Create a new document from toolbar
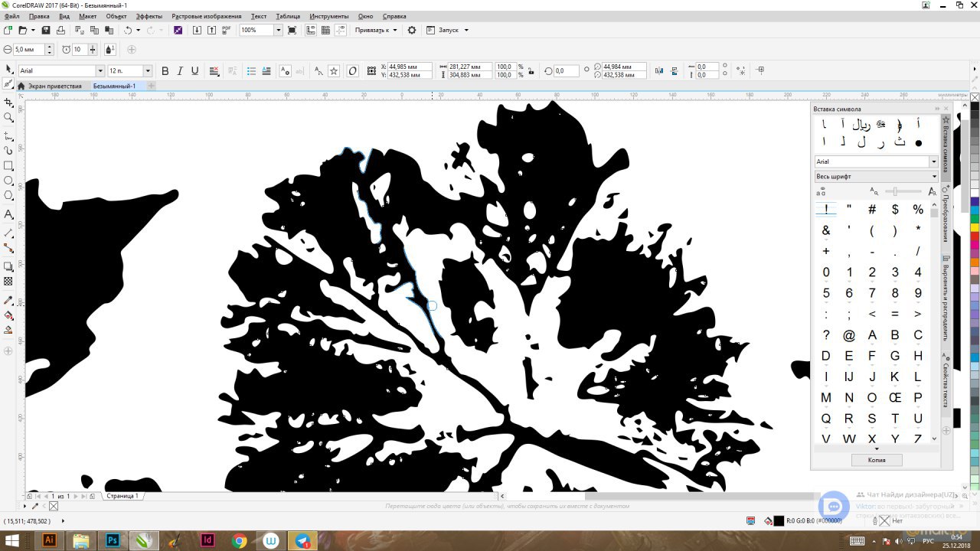This screenshot has width=980, height=551. [x=8, y=30]
